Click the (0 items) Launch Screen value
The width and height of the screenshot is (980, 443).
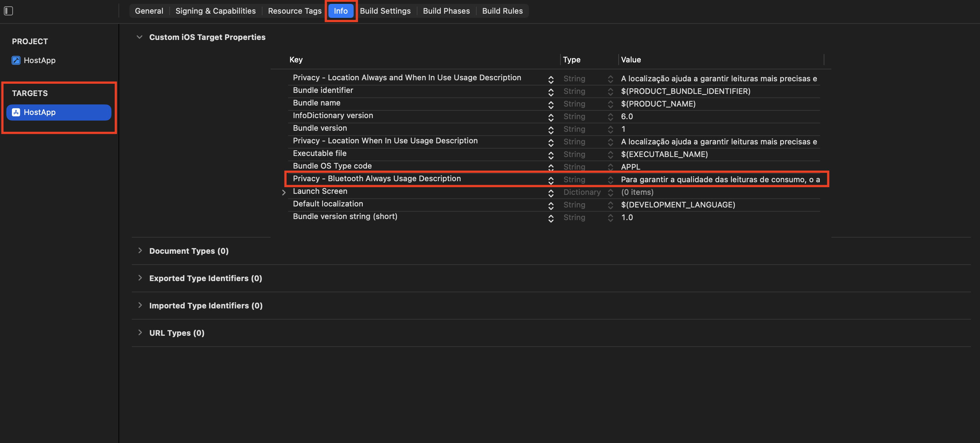tap(637, 192)
